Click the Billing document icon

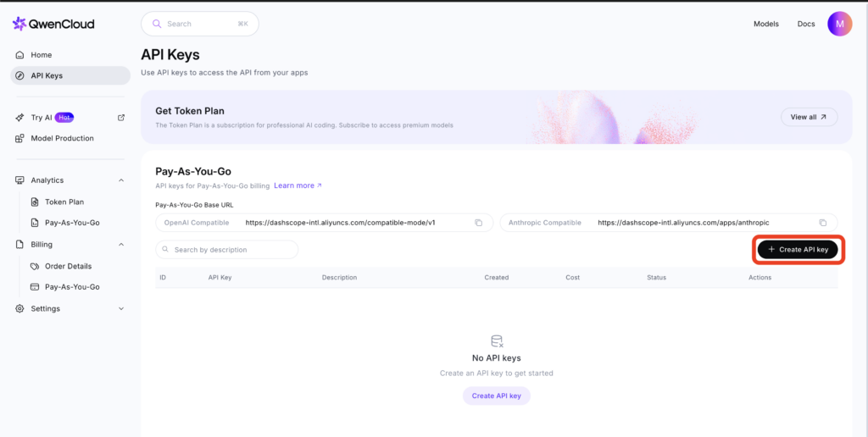tap(20, 245)
